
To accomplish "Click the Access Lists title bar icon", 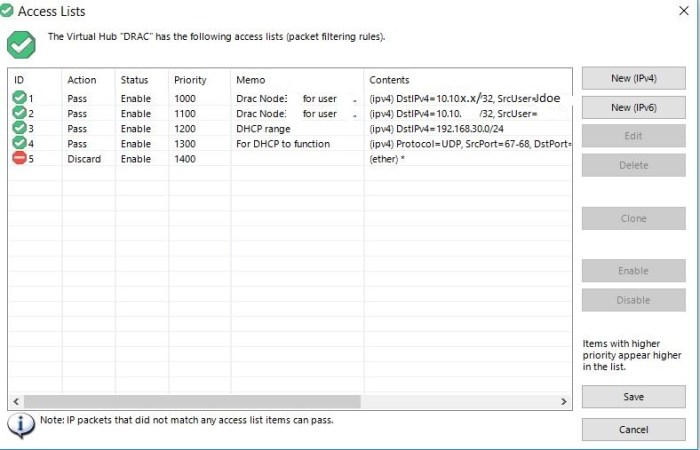I will (x=8, y=11).
